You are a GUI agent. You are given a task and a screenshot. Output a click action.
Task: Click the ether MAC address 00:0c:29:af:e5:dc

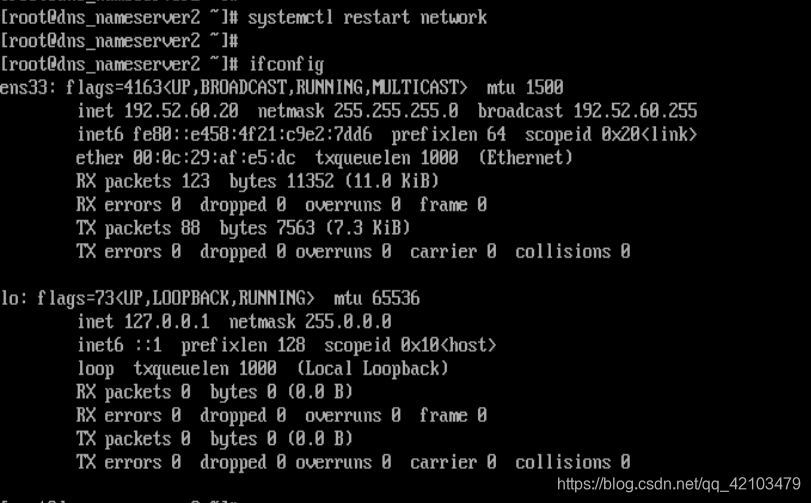pyautogui.click(x=214, y=158)
